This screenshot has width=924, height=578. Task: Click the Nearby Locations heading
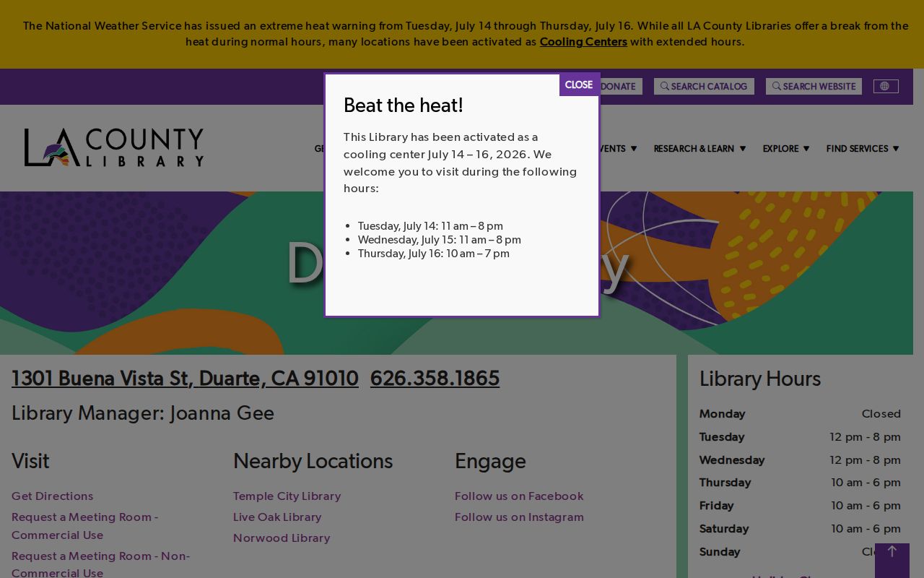(x=313, y=461)
